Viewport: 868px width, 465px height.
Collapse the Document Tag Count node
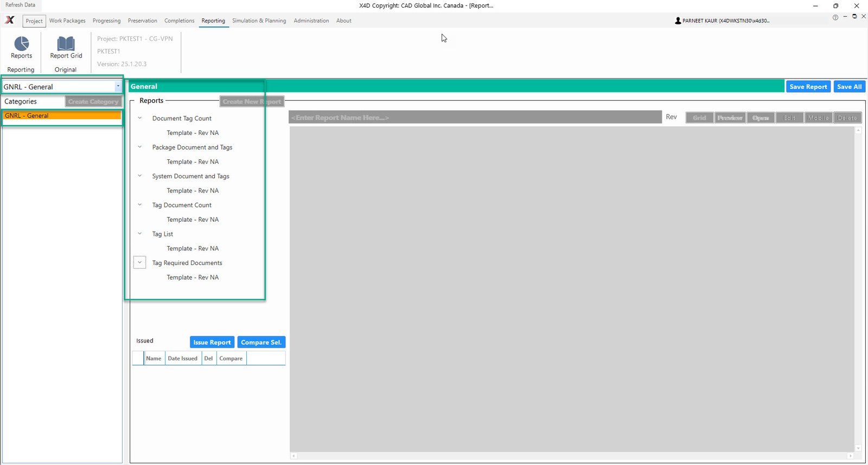(139, 118)
